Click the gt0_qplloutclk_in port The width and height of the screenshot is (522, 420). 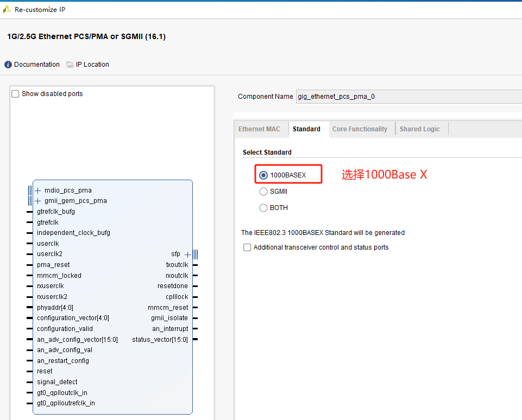tap(62, 393)
